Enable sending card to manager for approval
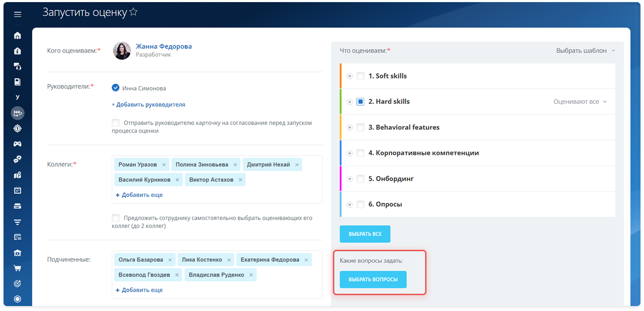The height and width of the screenshot is (311, 644). (x=115, y=123)
